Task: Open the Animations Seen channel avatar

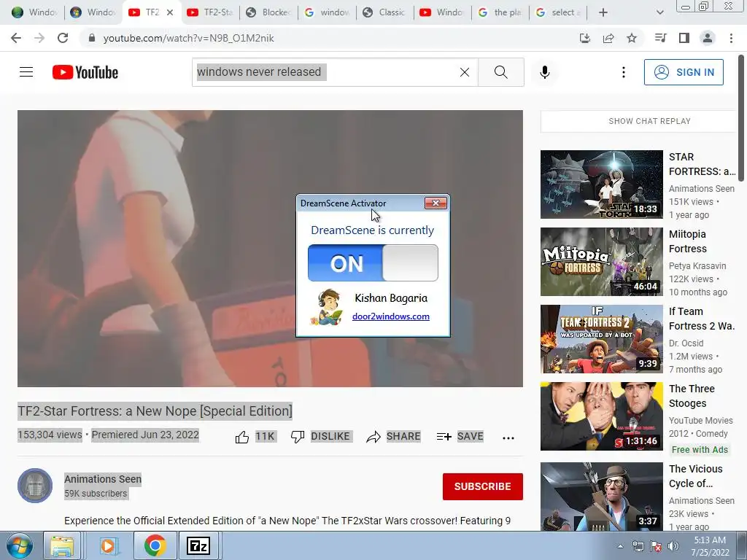Action: [x=35, y=486]
